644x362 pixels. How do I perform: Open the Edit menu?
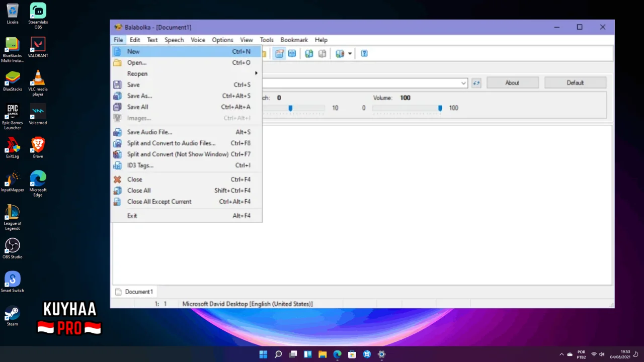[135, 40]
